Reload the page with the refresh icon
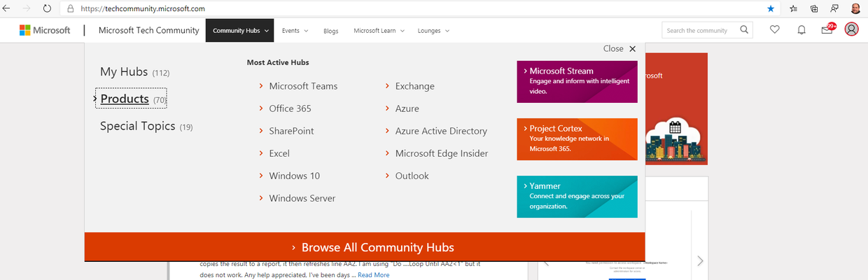 (47, 8)
